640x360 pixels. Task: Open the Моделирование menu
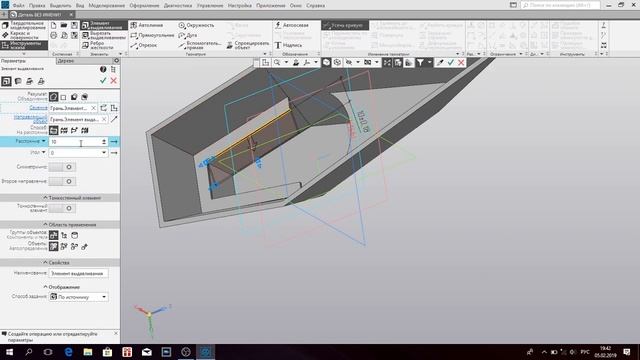[x=107, y=6]
